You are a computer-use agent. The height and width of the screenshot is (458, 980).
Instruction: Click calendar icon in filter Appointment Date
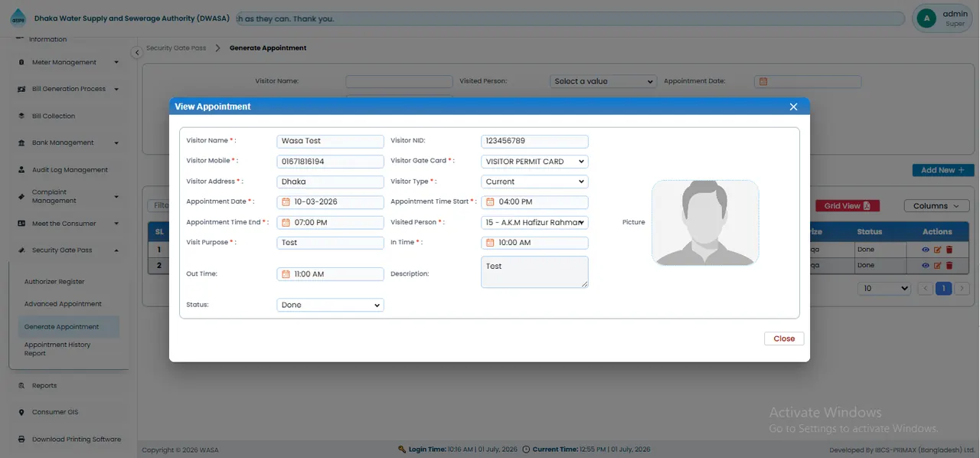click(763, 81)
